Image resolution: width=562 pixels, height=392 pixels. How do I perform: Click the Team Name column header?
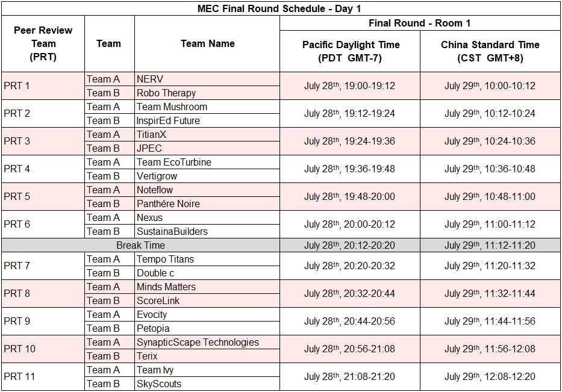207,43
